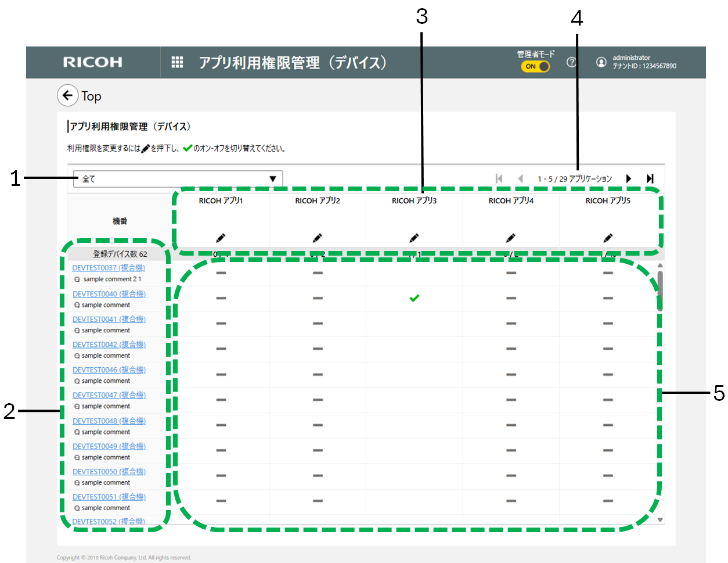Open device link DEVTEST0040 (複合機)
Viewport: 728px width, 563px height.
point(109,294)
